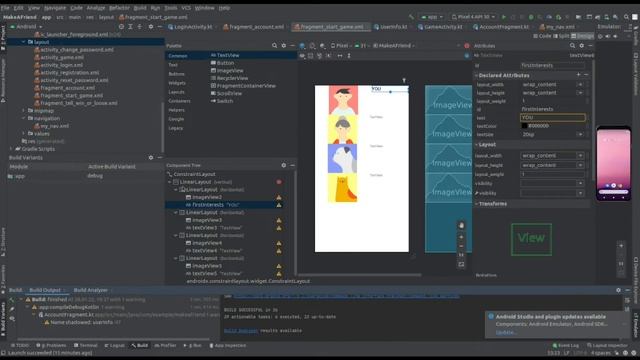Expand the values folder
The width and height of the screenshot is (640, 360).
point(23,133)
